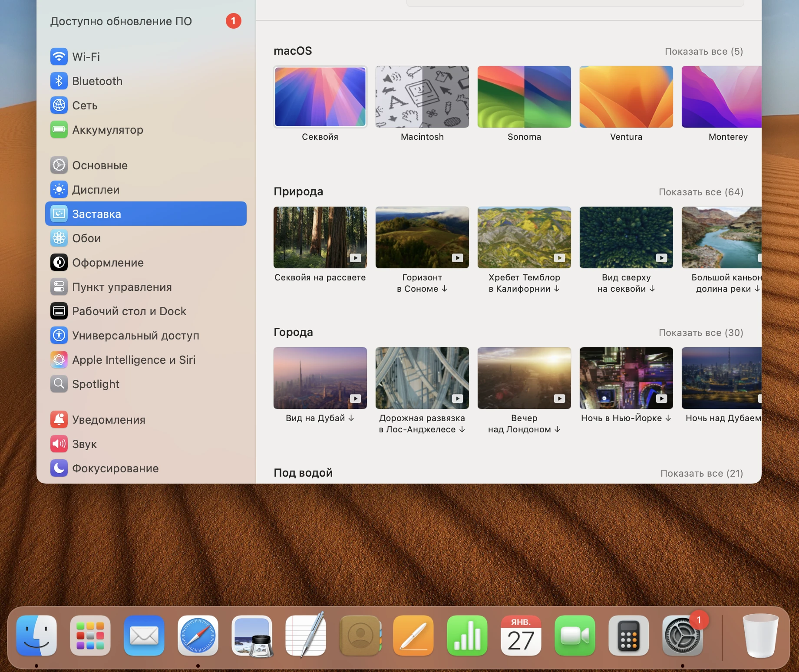Click Показать все (64) for Природа
This screenshot has width=799, height=672.
[701, 192]
